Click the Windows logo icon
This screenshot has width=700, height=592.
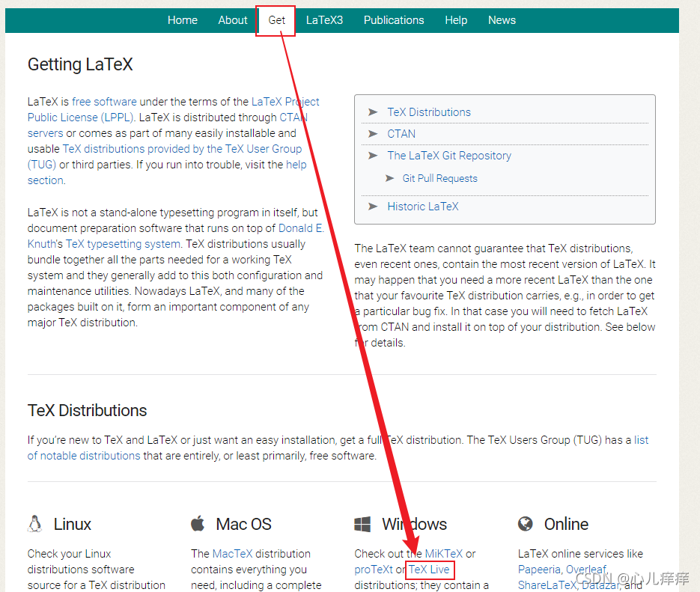click(362, 524)
